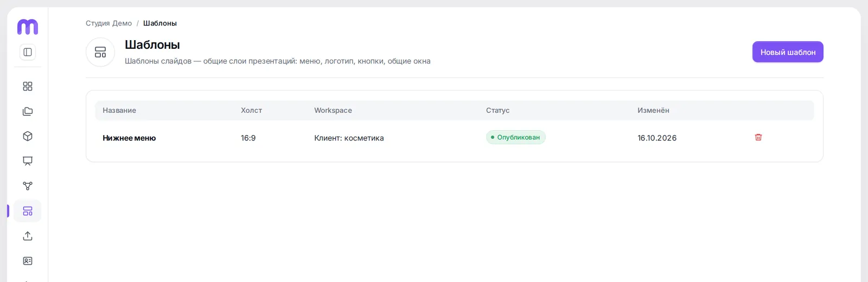Click the Клиент: косметика workspace cell

coord(349,138)
